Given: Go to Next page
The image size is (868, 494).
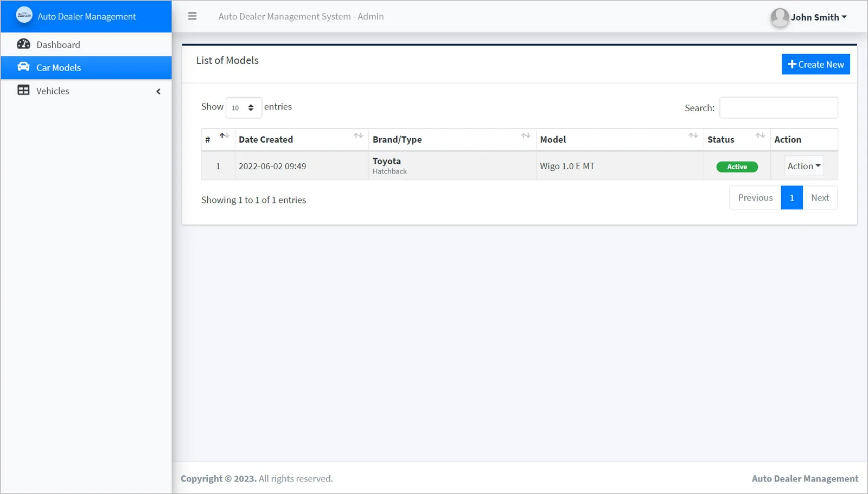Looking at the screenshot, I should click(x=820, y=197).
